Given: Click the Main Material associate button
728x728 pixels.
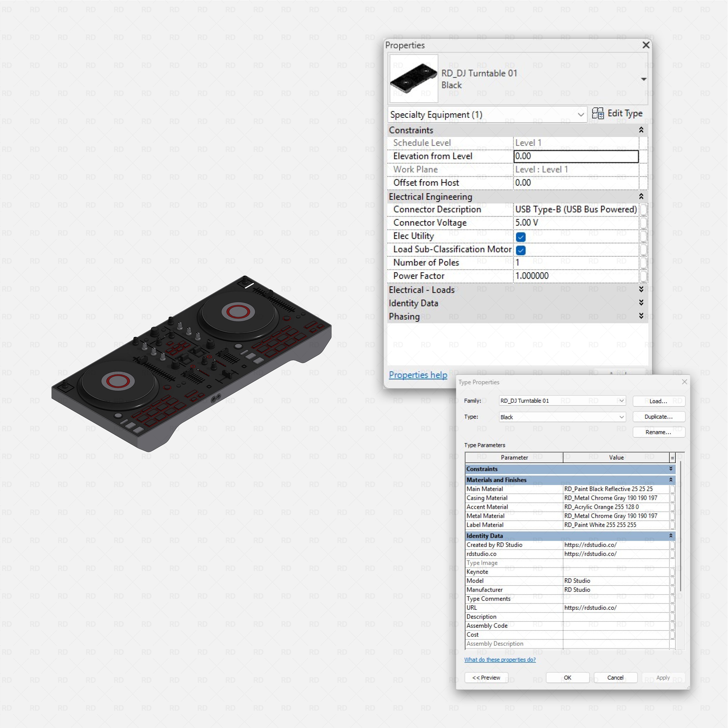Looking at the screenshot, I should tap(672, 489).
